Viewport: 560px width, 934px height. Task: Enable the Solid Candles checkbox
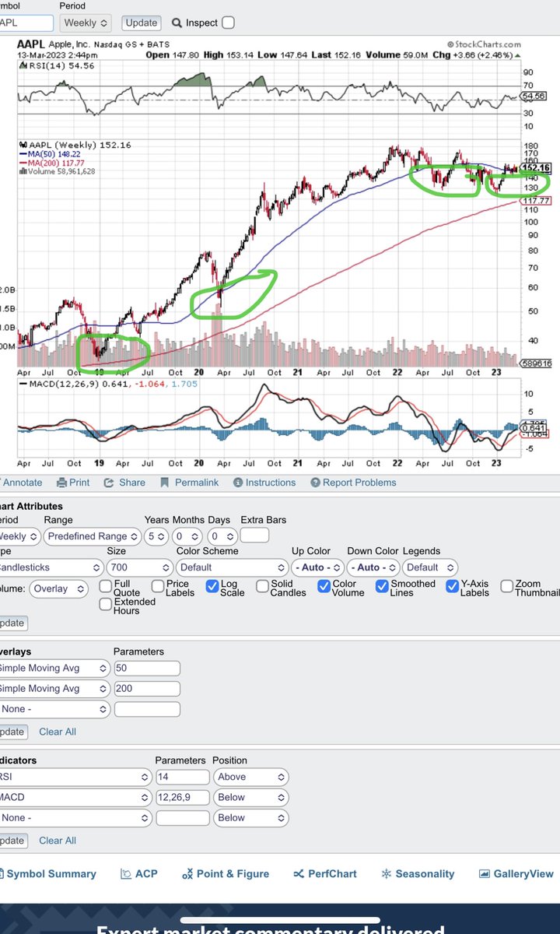[263, 585]
